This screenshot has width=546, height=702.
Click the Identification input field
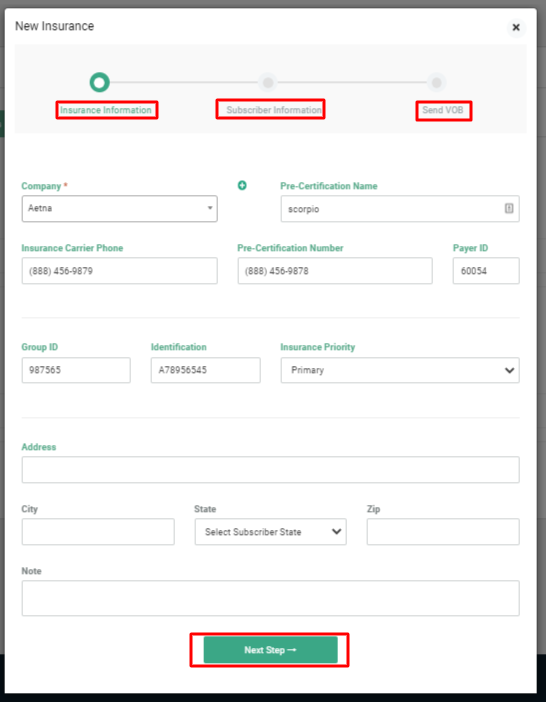(x=205, y=370)
